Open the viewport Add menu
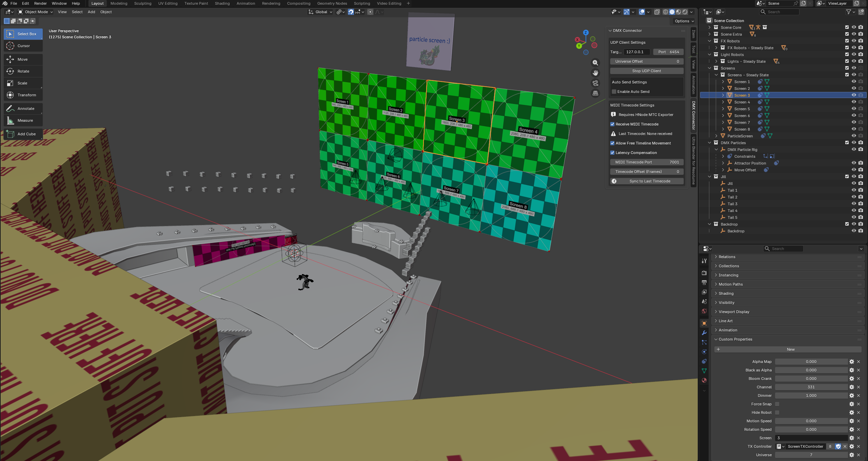The width and height of the screenshot is (868, 461). (91, 12)
